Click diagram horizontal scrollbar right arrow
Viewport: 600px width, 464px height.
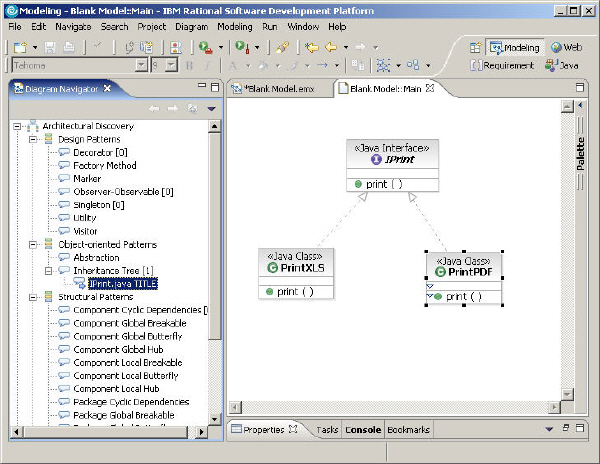[554, 407]
